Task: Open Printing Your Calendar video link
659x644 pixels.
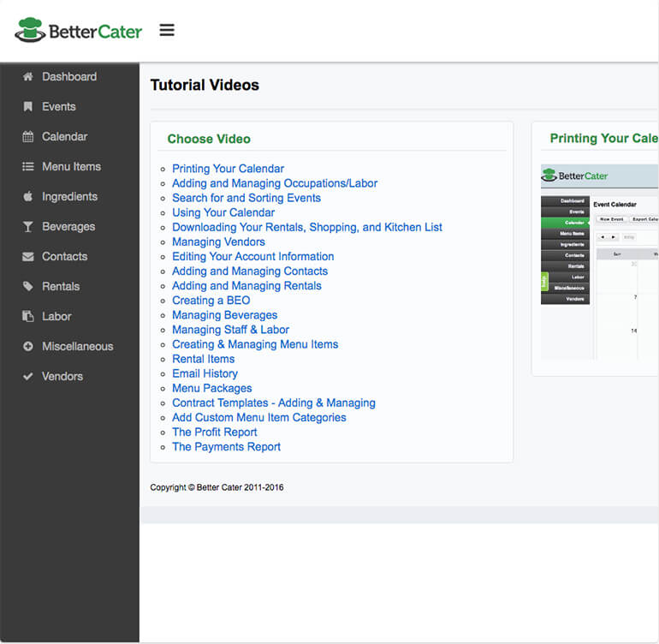Action: pyautogui.click(x=228, y=169)
